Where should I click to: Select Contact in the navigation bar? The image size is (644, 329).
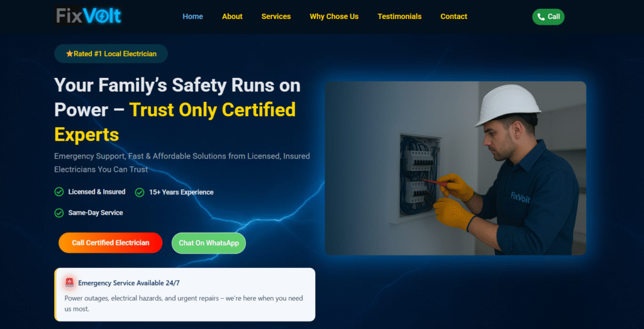453,16
